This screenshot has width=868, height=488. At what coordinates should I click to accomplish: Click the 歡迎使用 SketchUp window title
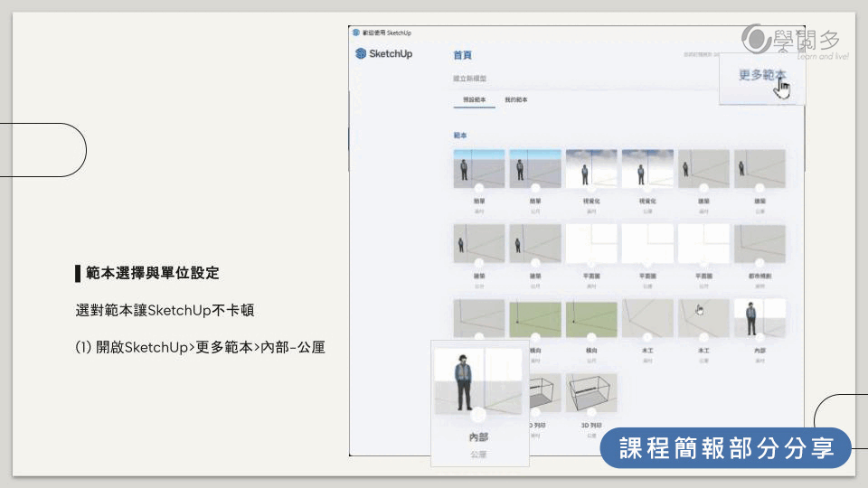[387, 33]
